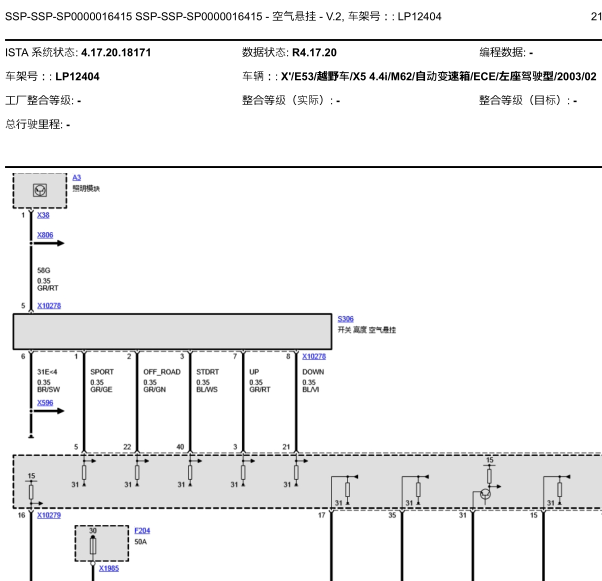Select pin number 40 on control module

click(x=180, y=447)
